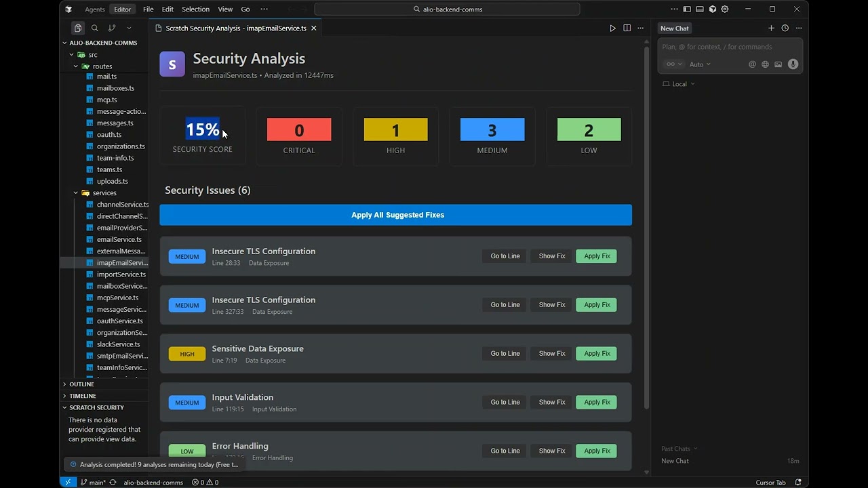
Task: Click the Run play icon in editor toolbar
Action: (612, 28)
